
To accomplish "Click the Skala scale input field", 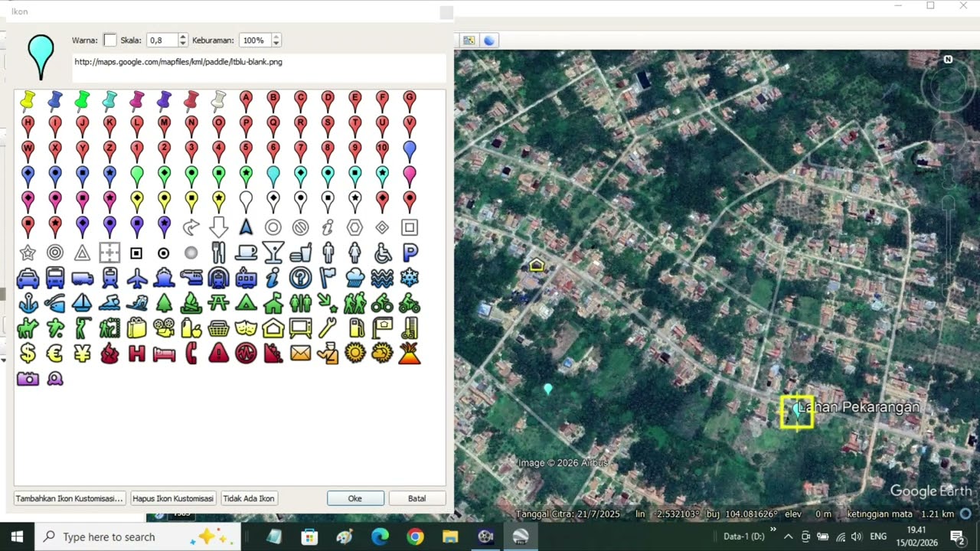I will click(x=162, y=40).
